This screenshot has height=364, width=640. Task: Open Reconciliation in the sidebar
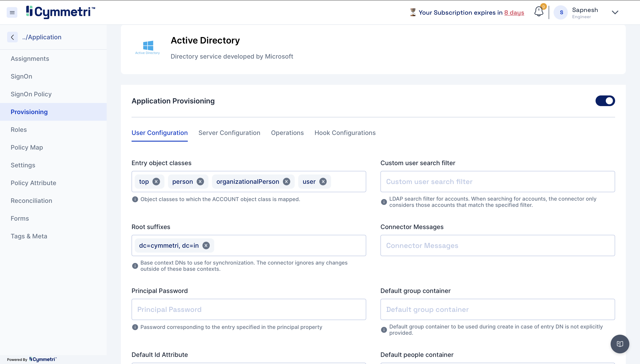31,200
